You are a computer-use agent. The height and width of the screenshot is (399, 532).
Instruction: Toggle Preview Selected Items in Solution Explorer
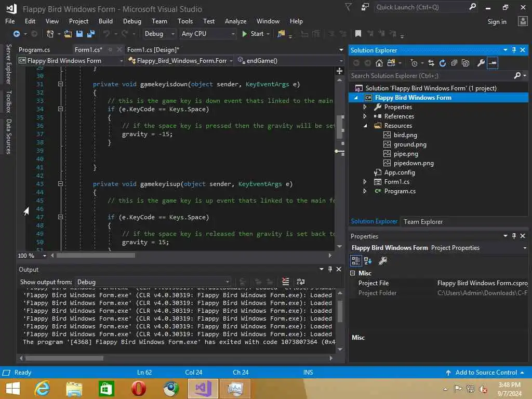[493, 63]
